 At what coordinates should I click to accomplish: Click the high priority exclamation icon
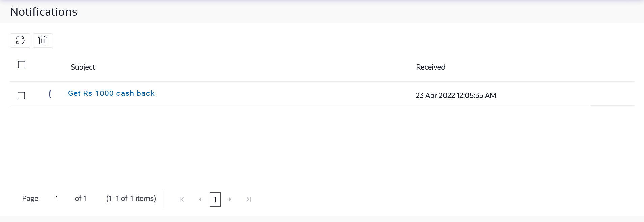50,94
